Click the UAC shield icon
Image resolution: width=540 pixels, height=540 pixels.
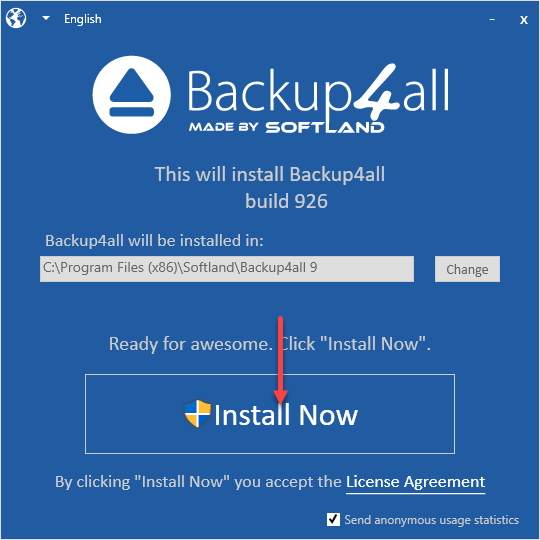(x=197, y=414)
